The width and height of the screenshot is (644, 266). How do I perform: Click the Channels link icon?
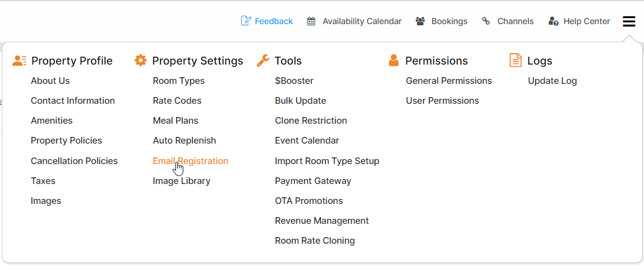click(486, 21)
